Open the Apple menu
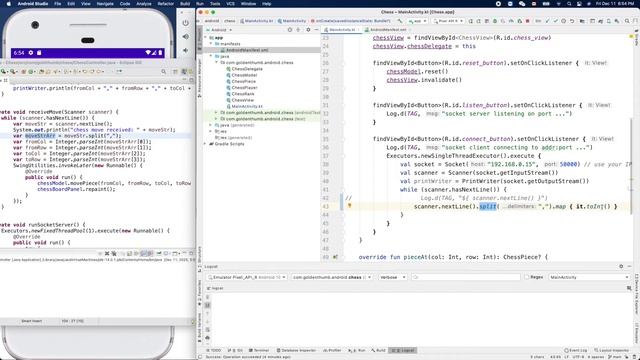This screenshot has height=360, width=640. click(x=8, y=4)
